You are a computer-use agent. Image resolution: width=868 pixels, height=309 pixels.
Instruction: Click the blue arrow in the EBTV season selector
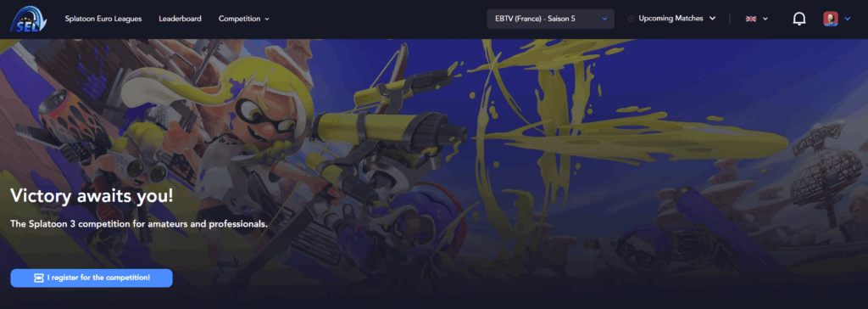tap(604, 19)
